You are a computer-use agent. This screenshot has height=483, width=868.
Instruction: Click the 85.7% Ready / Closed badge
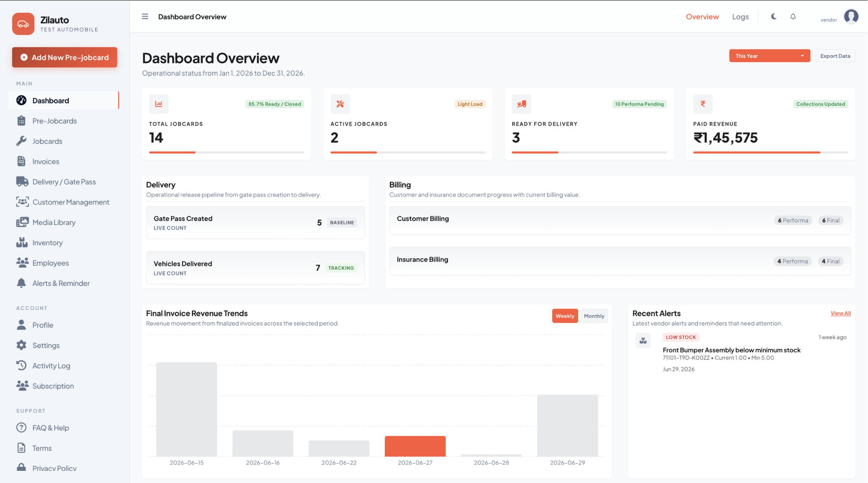point(275,104)
